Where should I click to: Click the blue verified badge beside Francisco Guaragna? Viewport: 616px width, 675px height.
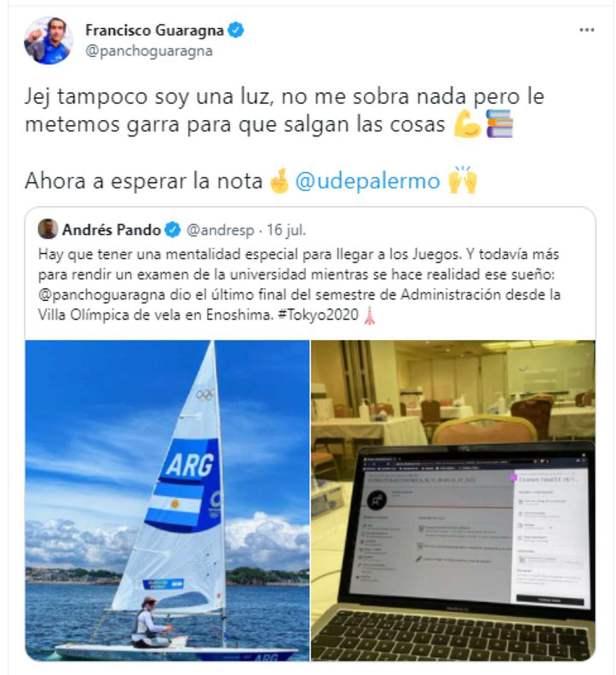pyautogui.click(x=236, y=30)
